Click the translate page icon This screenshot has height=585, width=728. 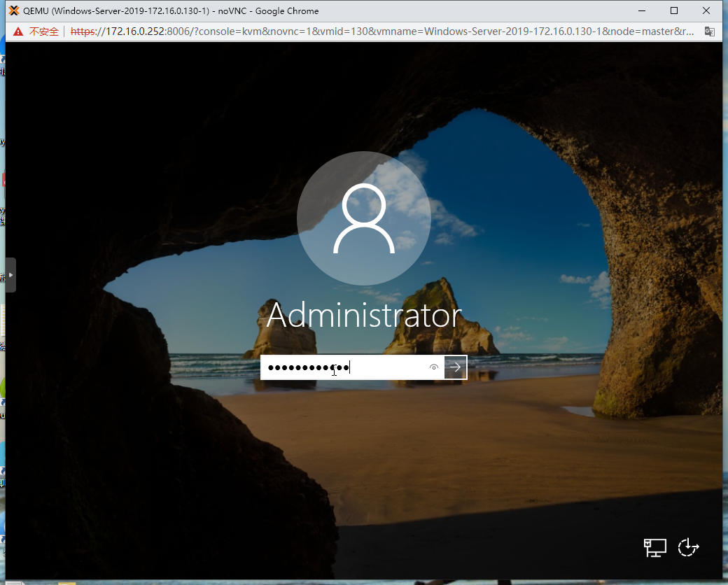(709, 31)
